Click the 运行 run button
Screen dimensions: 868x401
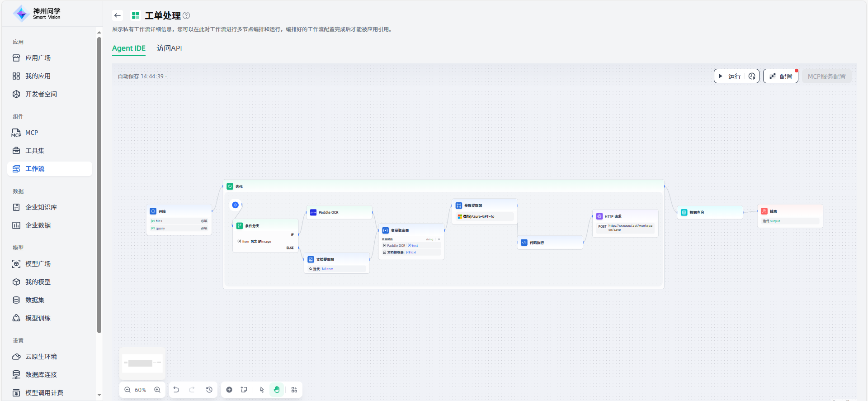(730, 76)
